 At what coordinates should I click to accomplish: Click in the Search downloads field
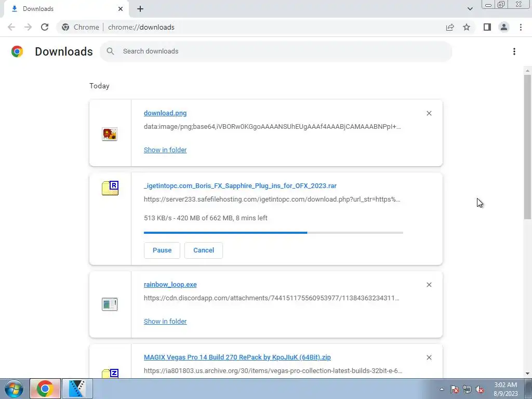click(276, 51)
